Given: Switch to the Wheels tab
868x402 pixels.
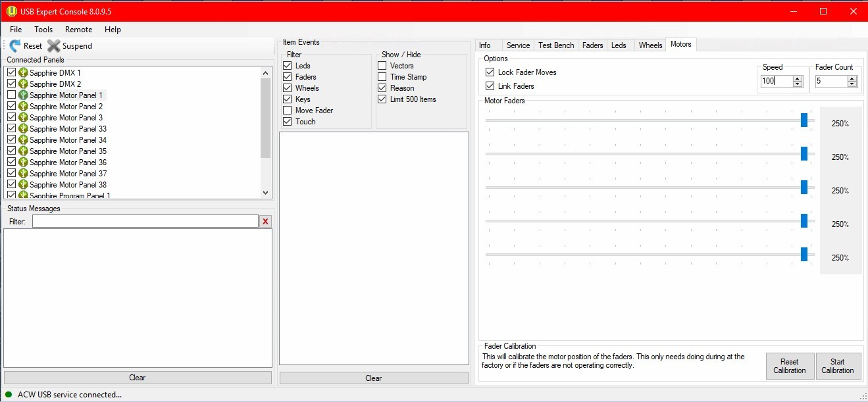Looking at the screenshot, I should pyautogui.click(x=650, y=45).
